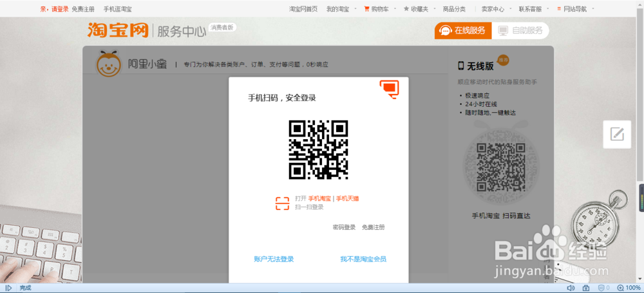Open 商品分类 in the top bar
The image size is (644, 293).
(x=454, y=9)
